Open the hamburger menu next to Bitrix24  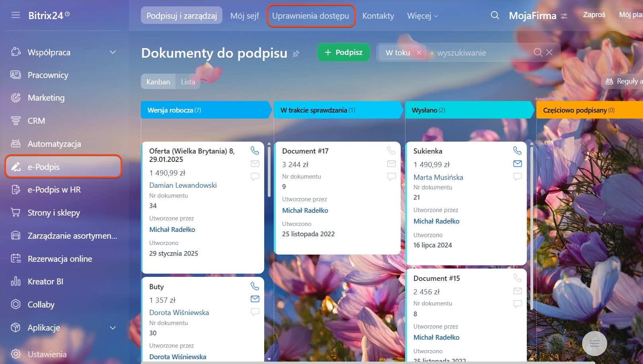pos(16,15)
